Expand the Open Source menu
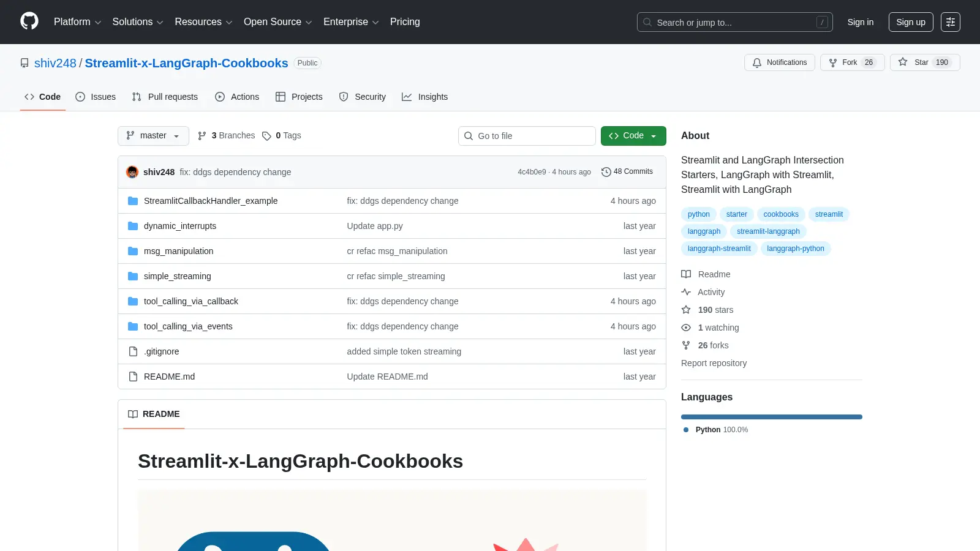This screenshot has height=551, width=980. click(278, 21)
